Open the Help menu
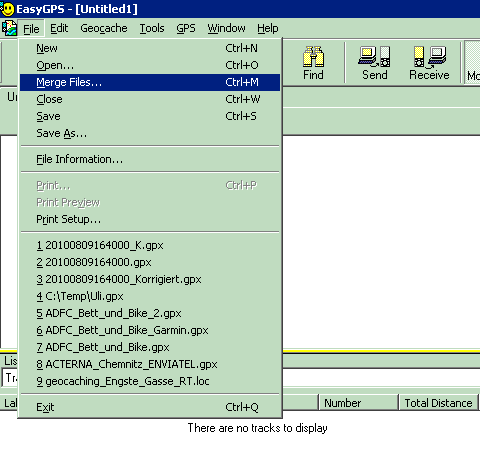The image size is (480, 475). [268, 28]
